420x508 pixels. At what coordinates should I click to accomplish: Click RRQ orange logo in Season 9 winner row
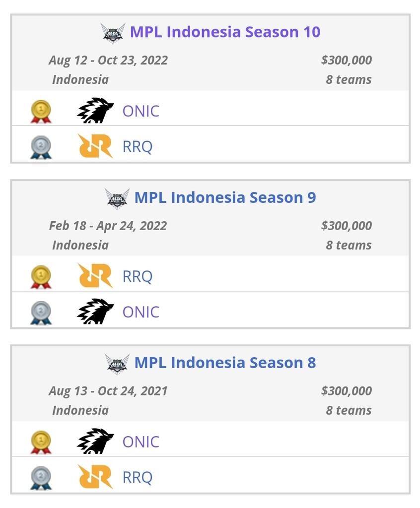click(95, 276)
